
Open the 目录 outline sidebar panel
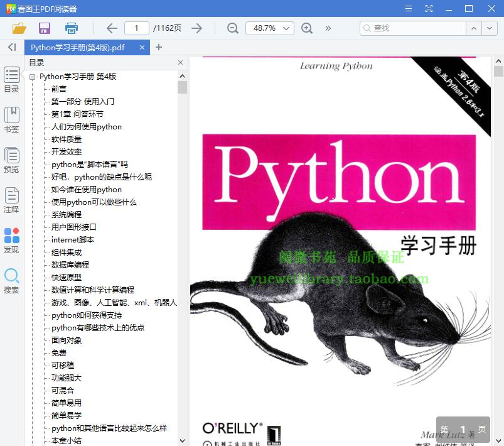[x=11, y=80]
